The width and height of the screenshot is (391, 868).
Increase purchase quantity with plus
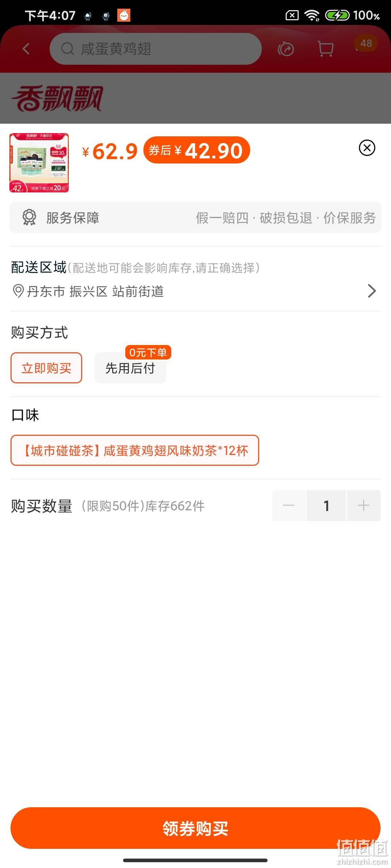point(363,505)
